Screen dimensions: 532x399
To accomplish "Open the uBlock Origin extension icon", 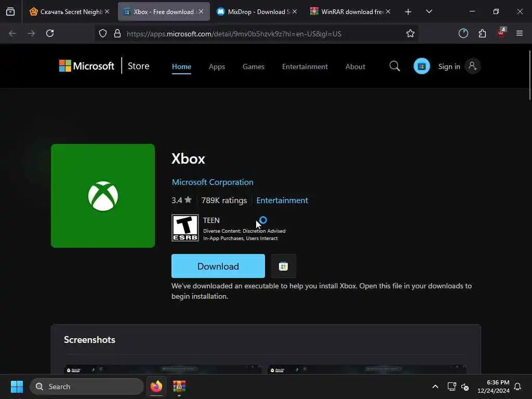I will (501, 33).
